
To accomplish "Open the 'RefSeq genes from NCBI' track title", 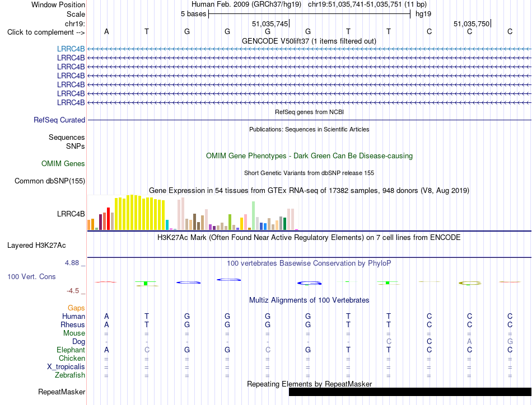I will 309,112.
